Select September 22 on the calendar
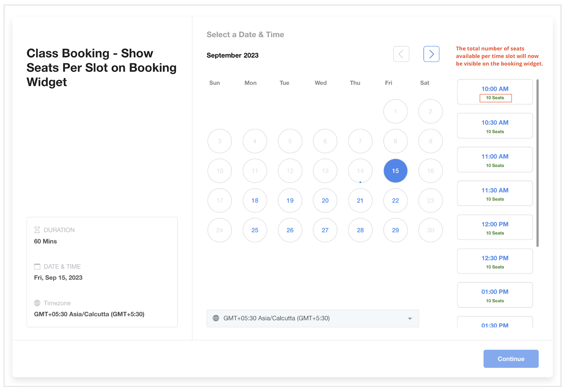This screenshot has width=566, height=392. click(x=395, y=200)
